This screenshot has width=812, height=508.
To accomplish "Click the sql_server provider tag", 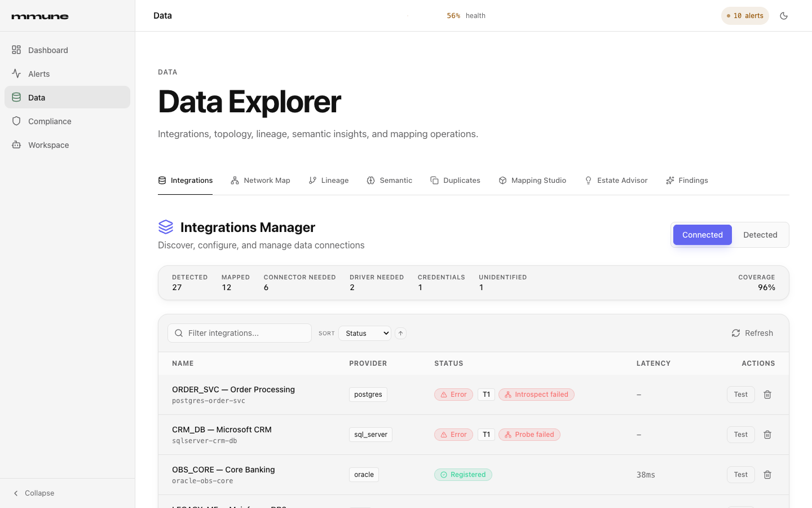I will click(x=370, y=435).
